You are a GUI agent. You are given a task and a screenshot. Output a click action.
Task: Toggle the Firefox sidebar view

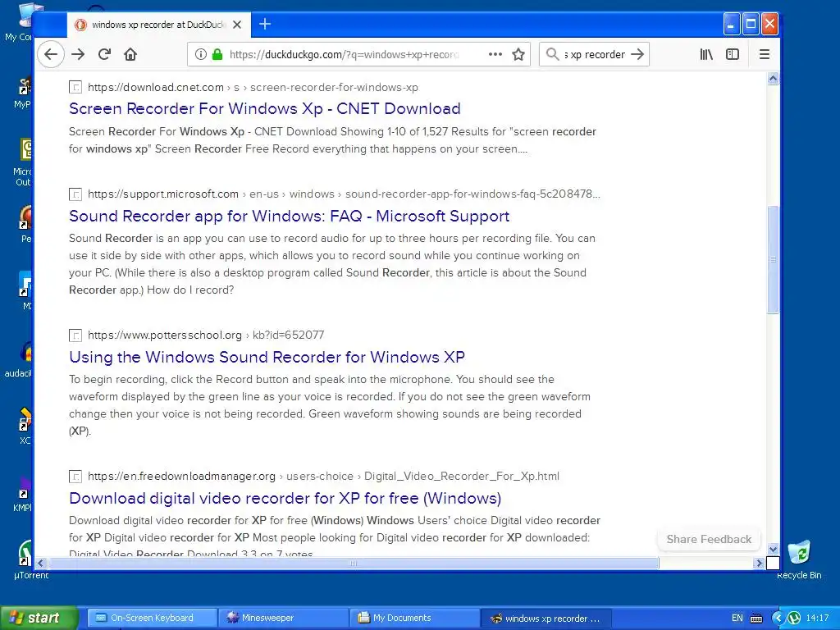(x=733, y=54)
